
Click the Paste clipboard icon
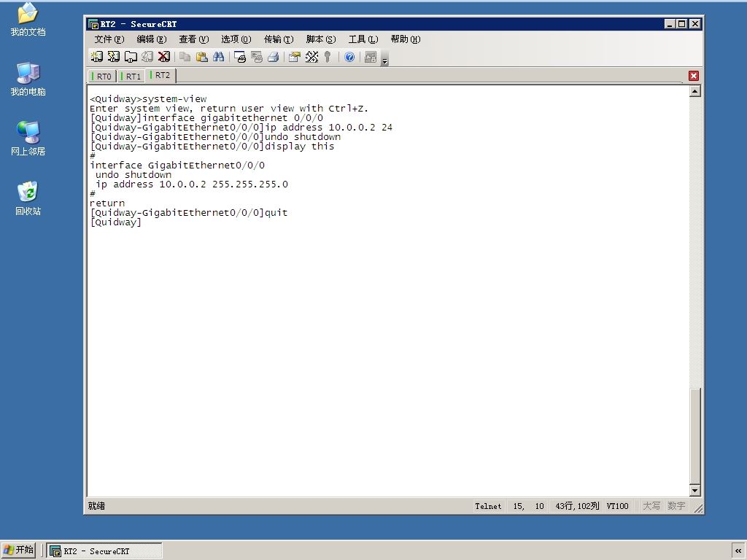point(202,57)
